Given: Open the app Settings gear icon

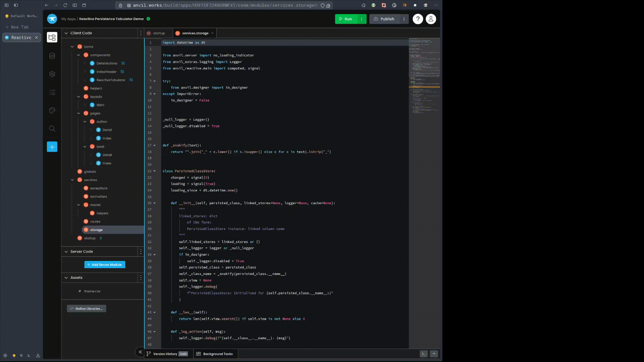Looking at the screenshot, I should click(52, 74).
